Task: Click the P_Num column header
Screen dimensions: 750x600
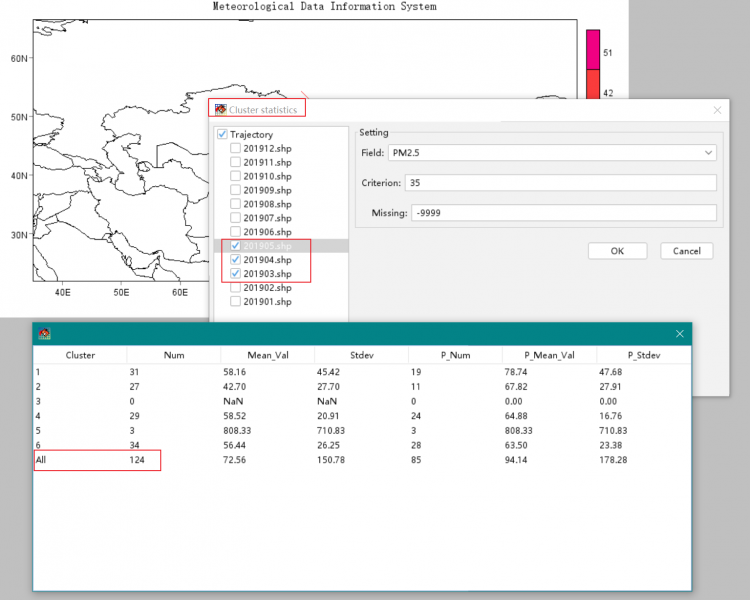Action: [455, 355]
